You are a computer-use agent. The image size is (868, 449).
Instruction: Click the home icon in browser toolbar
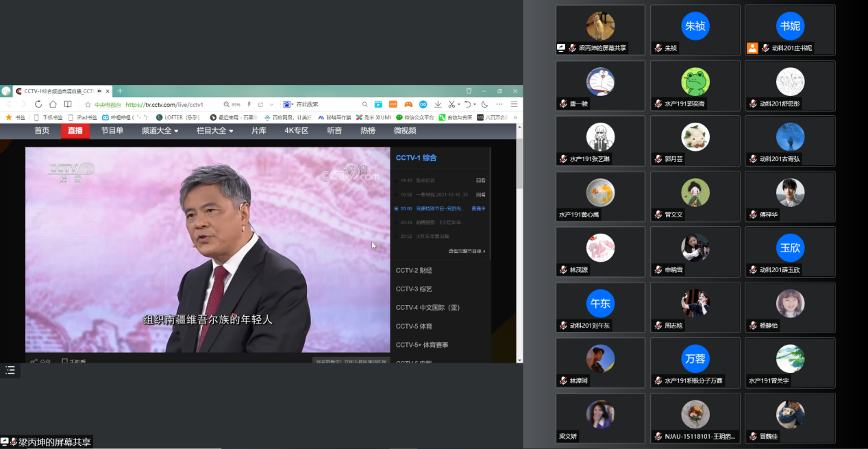53,104
